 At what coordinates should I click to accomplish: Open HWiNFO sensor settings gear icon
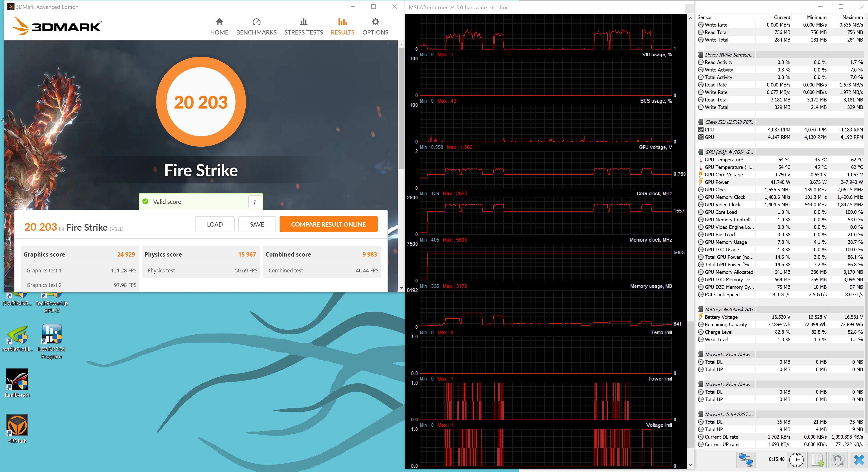[x=838, y=460]
